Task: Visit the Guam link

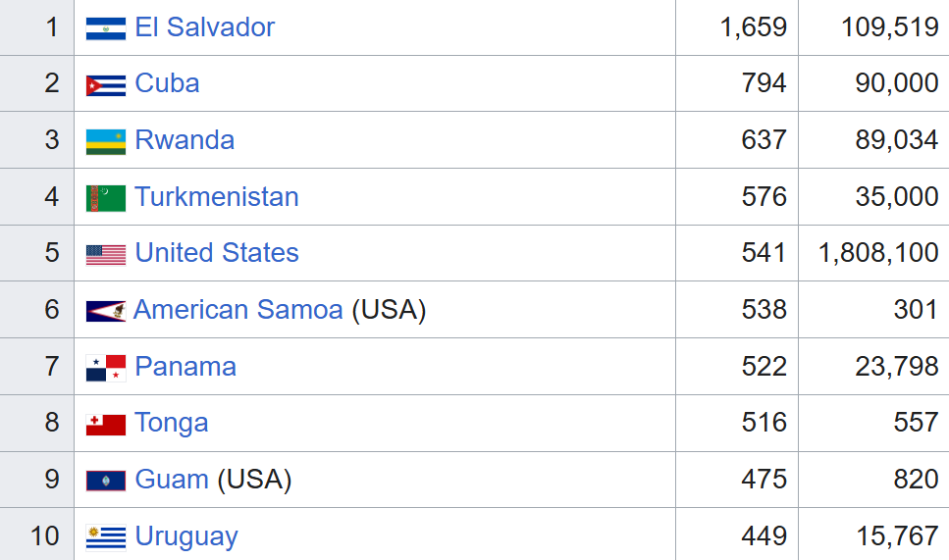Action: coord(171,480)
